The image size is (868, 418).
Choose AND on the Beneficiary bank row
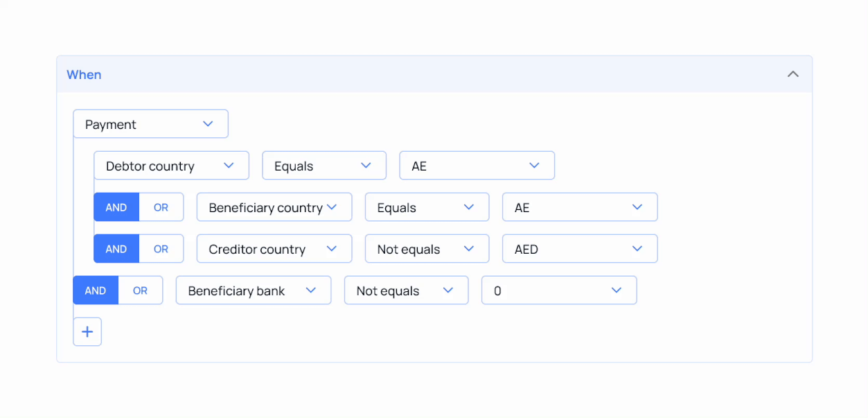(x=96, y=290)
